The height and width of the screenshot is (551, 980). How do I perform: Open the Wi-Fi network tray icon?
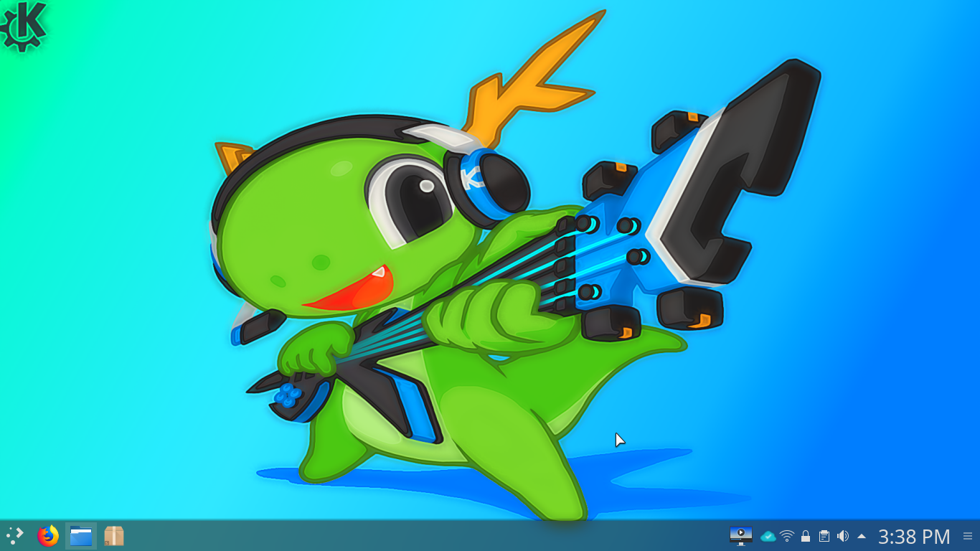pyautogui.click(x=787, y=536)
